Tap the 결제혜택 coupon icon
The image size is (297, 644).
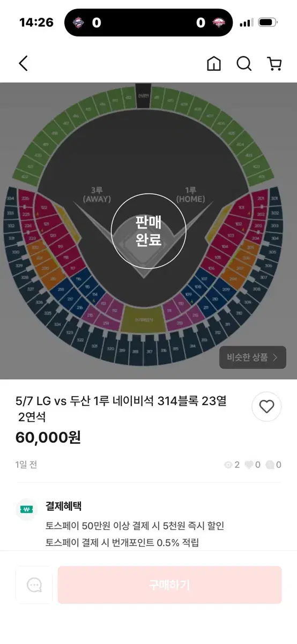(x=26, y=509)
